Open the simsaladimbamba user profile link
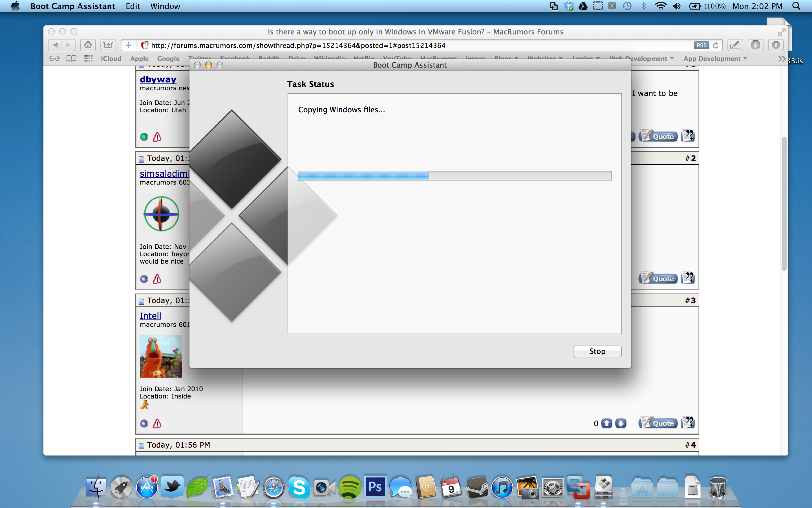The image size is (812, 508). [164, 173]
